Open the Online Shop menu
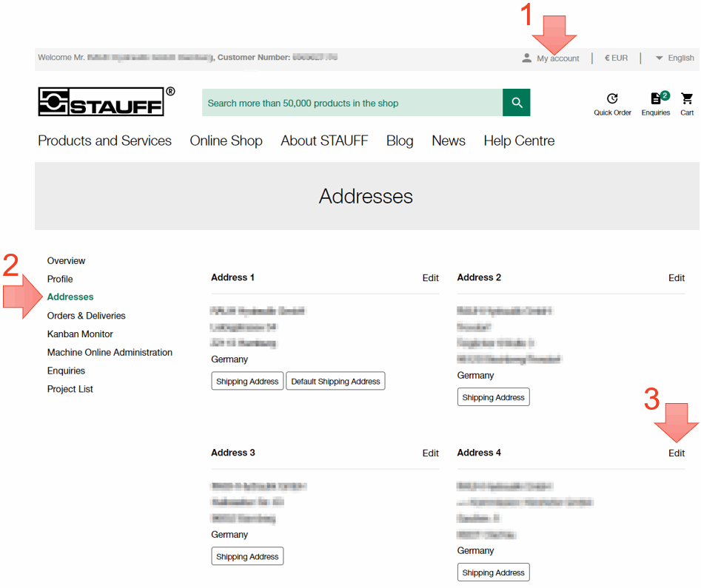 tap(227, 141)
